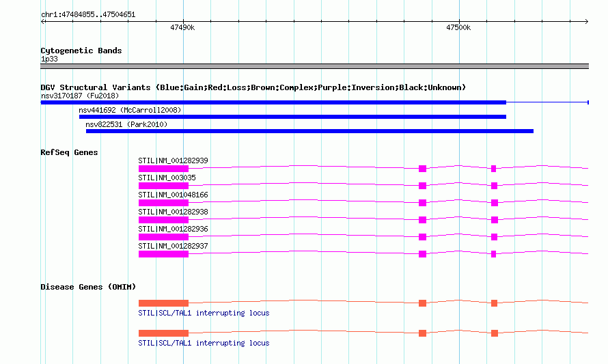The height and width of the screenshot is (364, 608).
Task: Click the large magenta exon of NM_001282937
Action: 164,254
